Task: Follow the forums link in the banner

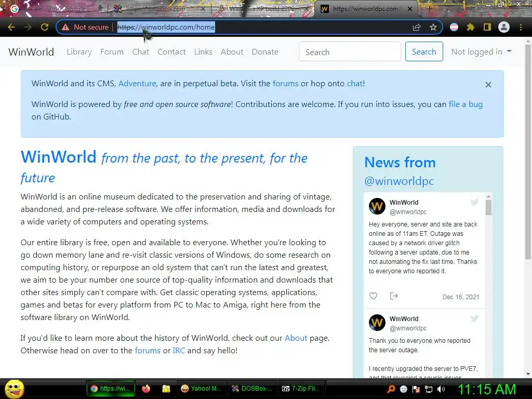Action: tap(285, 84)
